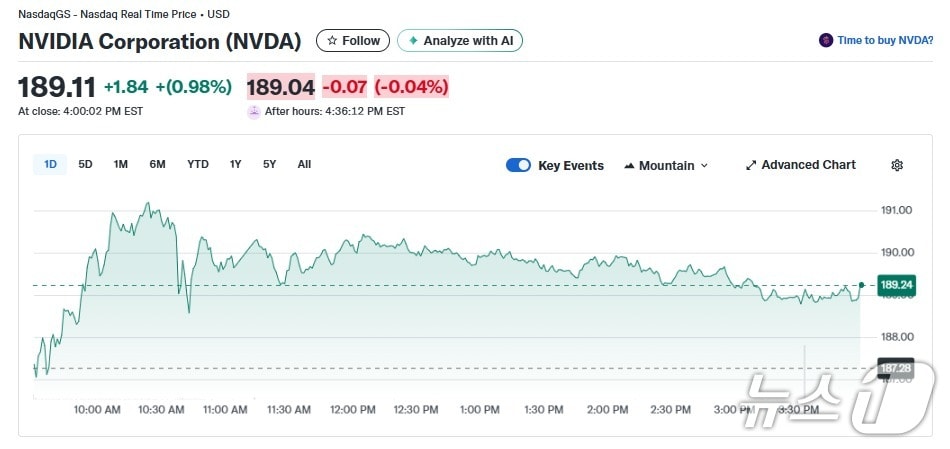Open the Time to buy NVDA link

click(x=885, y=41)
